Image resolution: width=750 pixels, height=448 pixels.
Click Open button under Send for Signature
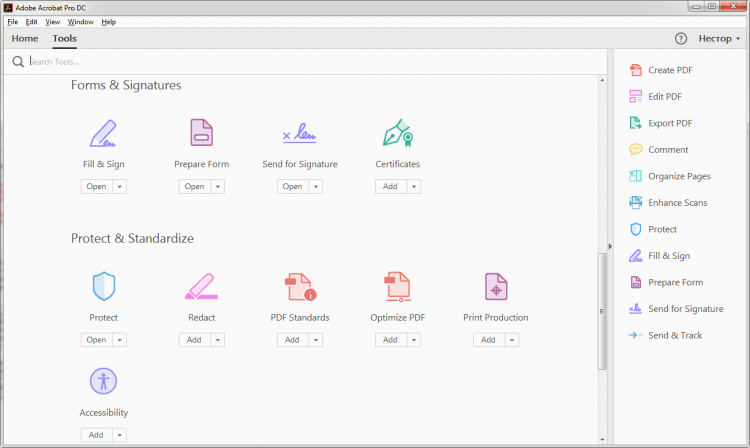coord(293,186)
